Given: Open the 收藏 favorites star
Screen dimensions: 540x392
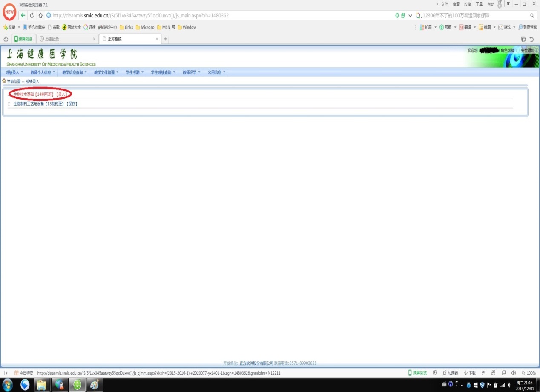Looking at the screenshot, I should point(9,27).
